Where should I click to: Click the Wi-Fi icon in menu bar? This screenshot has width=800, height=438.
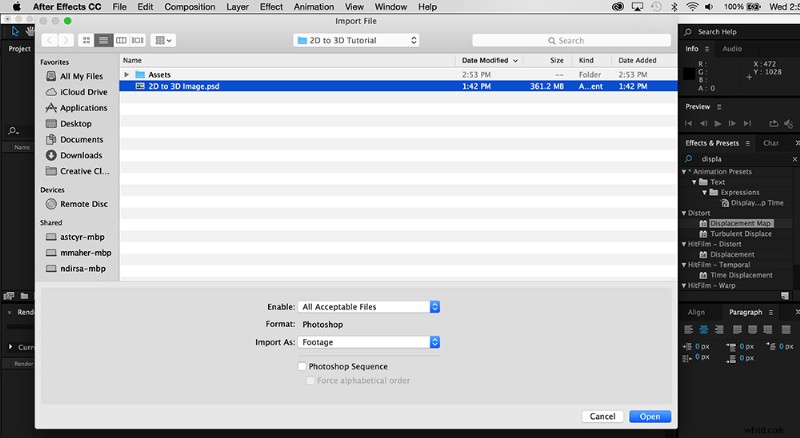[x=692, y=6]
